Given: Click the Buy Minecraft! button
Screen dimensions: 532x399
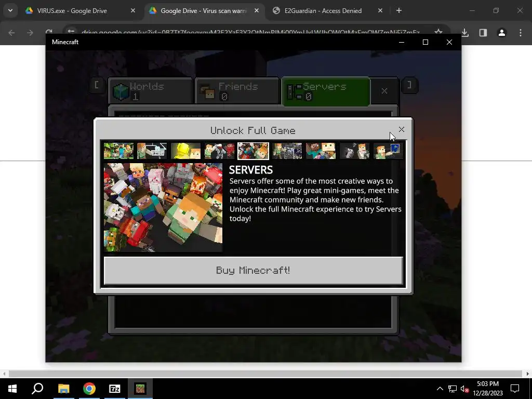Looking at the screenshot, I should 254,270.
